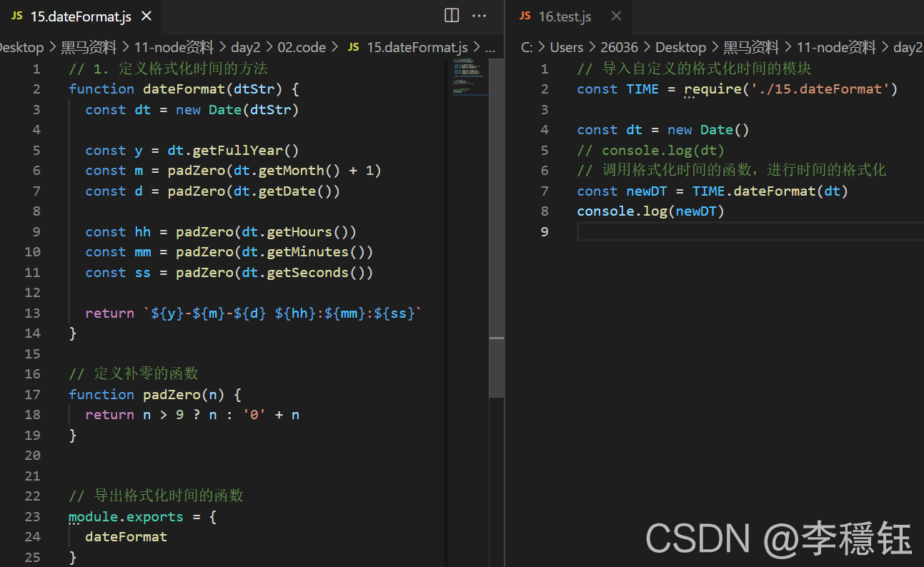Open C: drive breadcrumb in right editor

click(527, 47)
